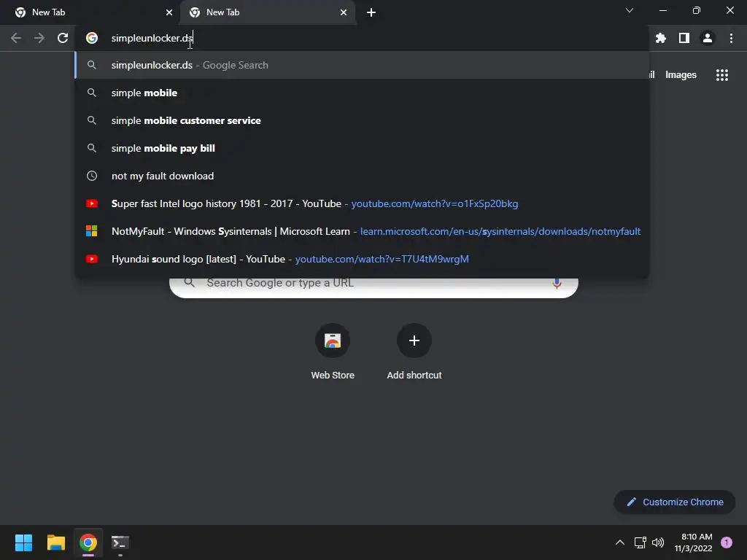Click the voice search microphone
The height and width of the screenshot is (560, 747).
tap(557, 284)
